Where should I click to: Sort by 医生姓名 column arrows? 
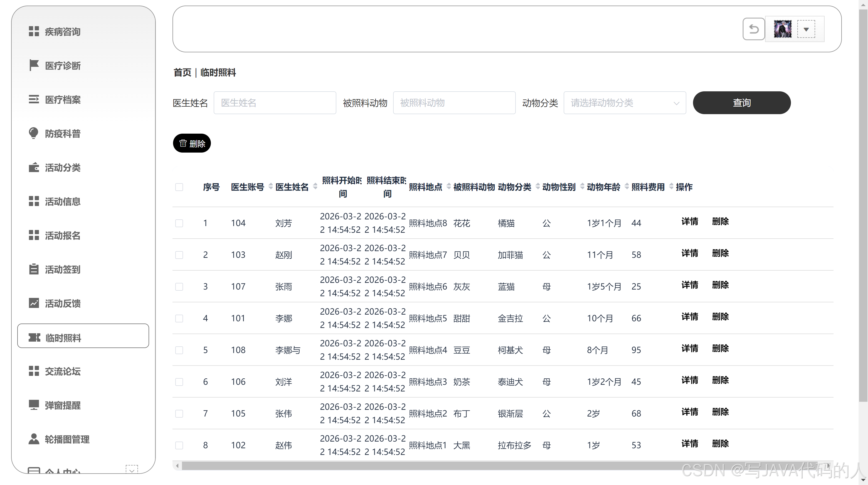pos(315,187)
